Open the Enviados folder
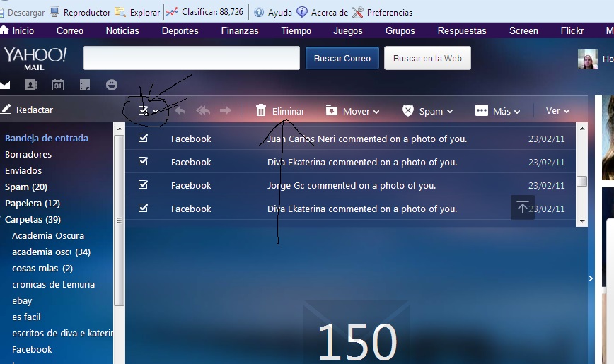Image resolution: width=614 pixels, height=364 pixels. click(23, 170)
